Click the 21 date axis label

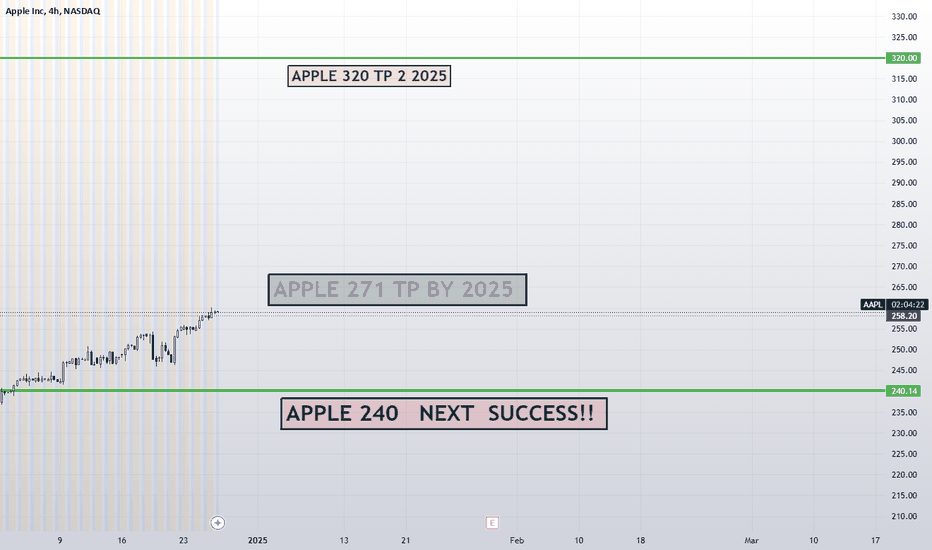point(405,540)
